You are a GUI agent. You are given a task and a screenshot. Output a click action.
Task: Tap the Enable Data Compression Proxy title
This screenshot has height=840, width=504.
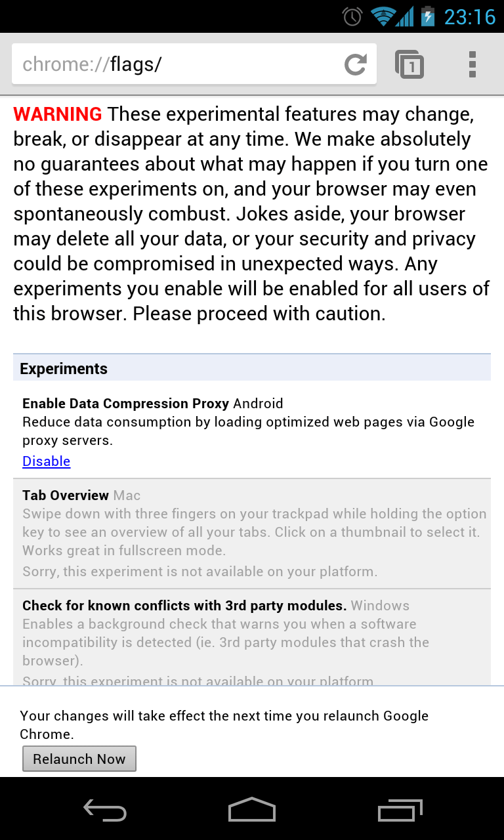point(125,404)
